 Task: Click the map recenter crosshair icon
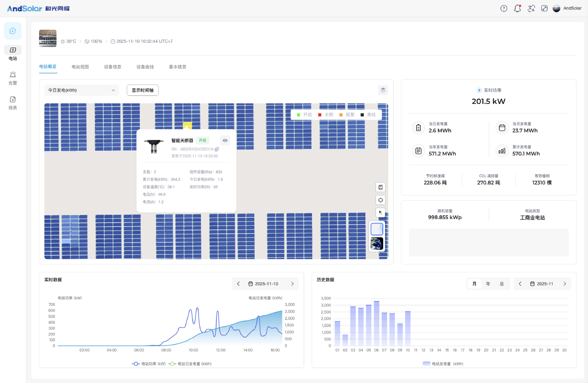click(x=380, y=200)
